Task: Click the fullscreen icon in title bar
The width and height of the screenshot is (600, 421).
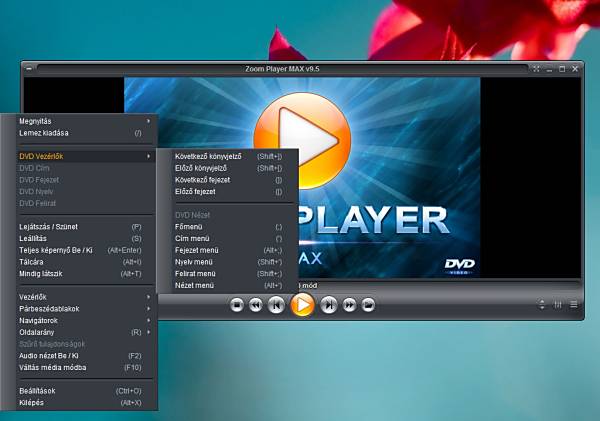Action: 536,69
